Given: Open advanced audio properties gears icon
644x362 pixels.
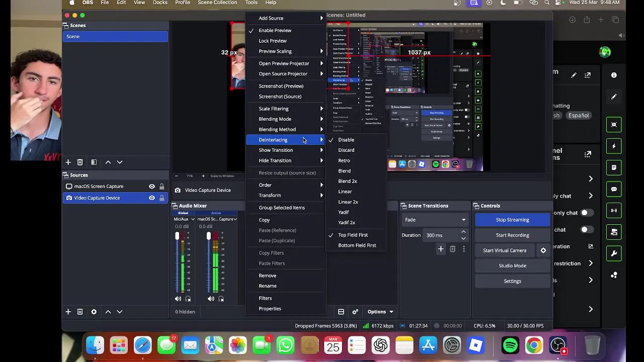Looking at the screenshot, I should 355,312.
